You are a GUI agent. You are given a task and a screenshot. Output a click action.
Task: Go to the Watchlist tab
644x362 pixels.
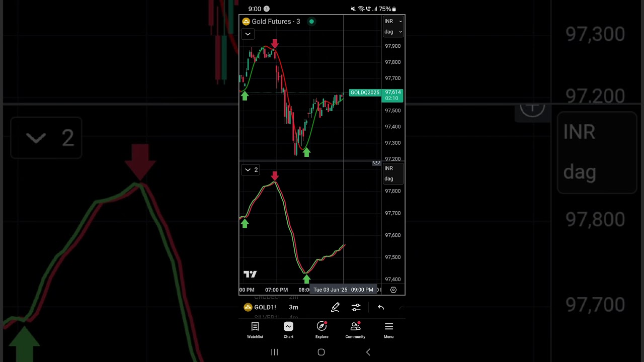pos(255,330)
